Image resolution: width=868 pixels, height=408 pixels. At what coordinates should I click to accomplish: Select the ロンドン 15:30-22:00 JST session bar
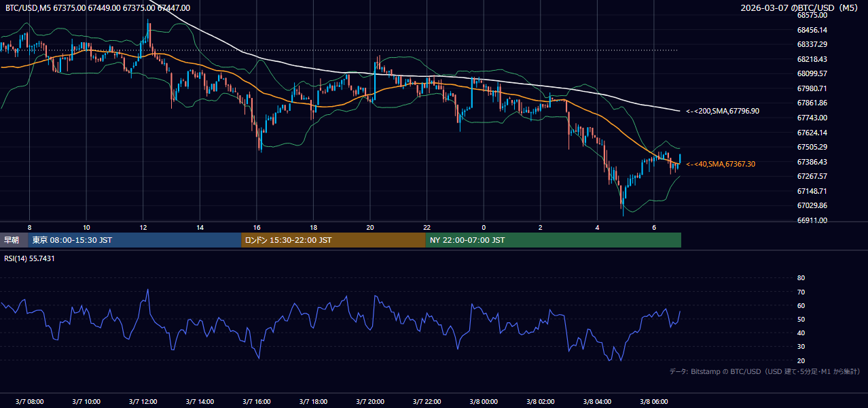click(333, 240)
